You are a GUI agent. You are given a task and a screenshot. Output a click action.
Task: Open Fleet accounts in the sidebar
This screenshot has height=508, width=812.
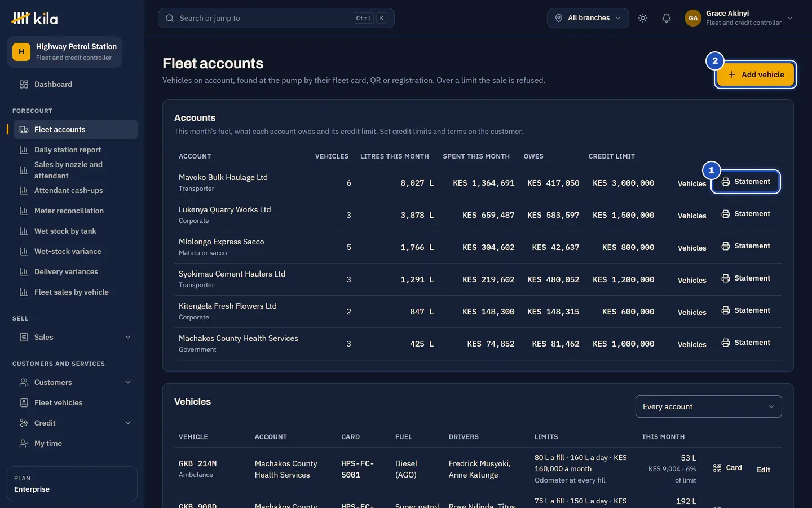point(75,129)
